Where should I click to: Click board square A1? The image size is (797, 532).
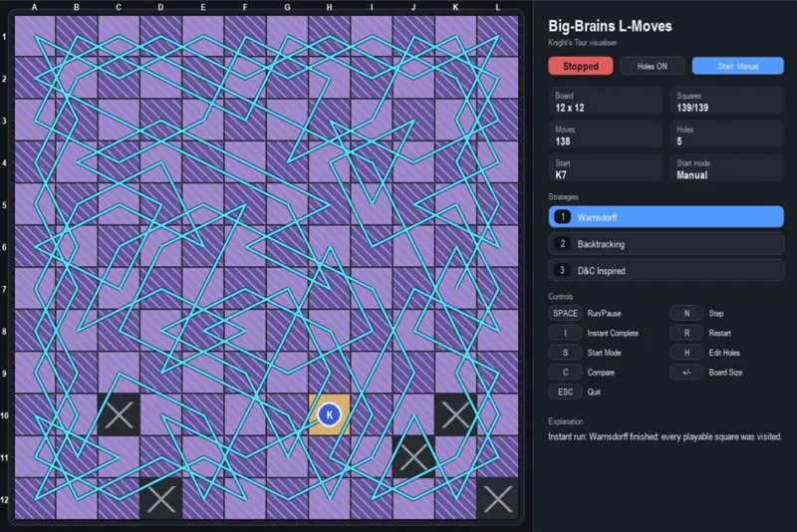tap(35, 36)
